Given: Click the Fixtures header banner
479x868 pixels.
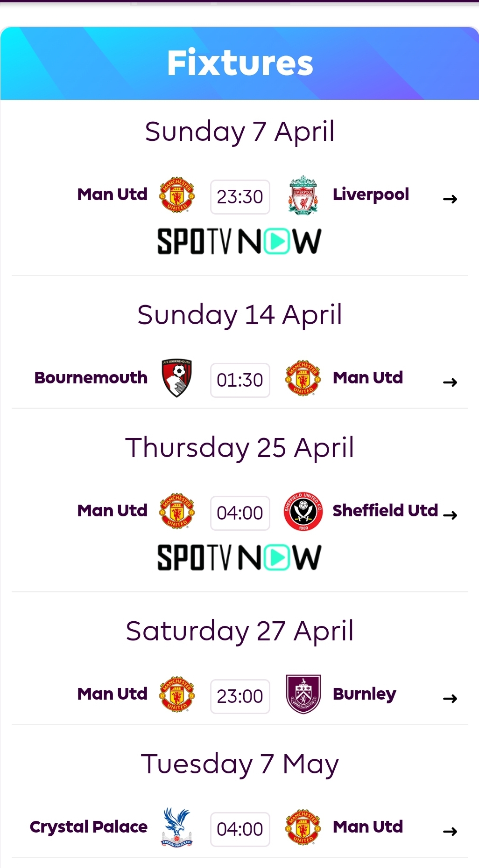Looking at the screenshot, I should coord(239,63).
